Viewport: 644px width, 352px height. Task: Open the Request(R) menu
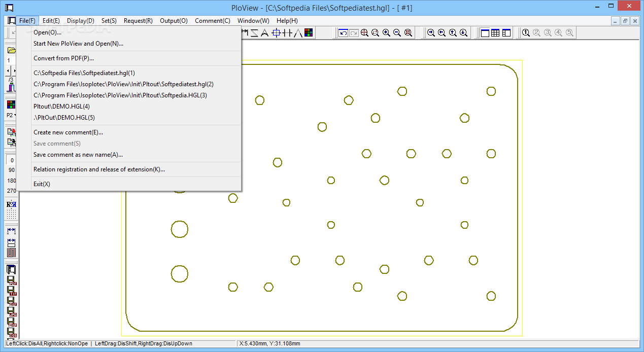pyautogui.click(x=138, y=21)
